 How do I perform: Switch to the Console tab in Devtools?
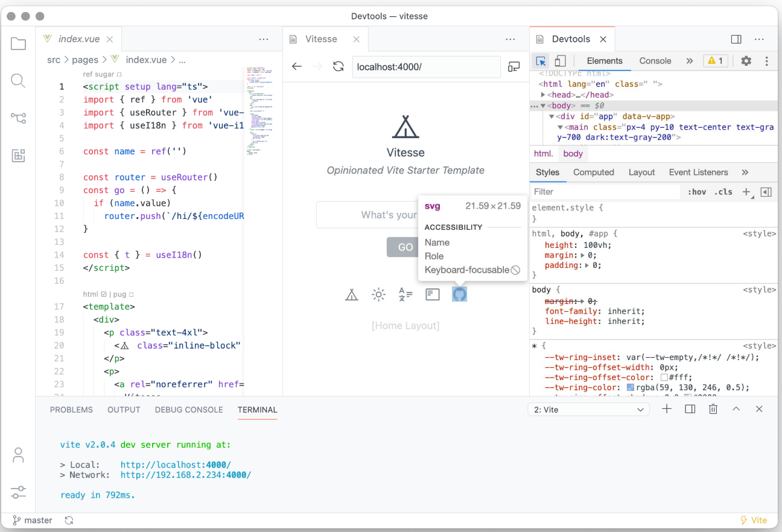coord(655,61)
